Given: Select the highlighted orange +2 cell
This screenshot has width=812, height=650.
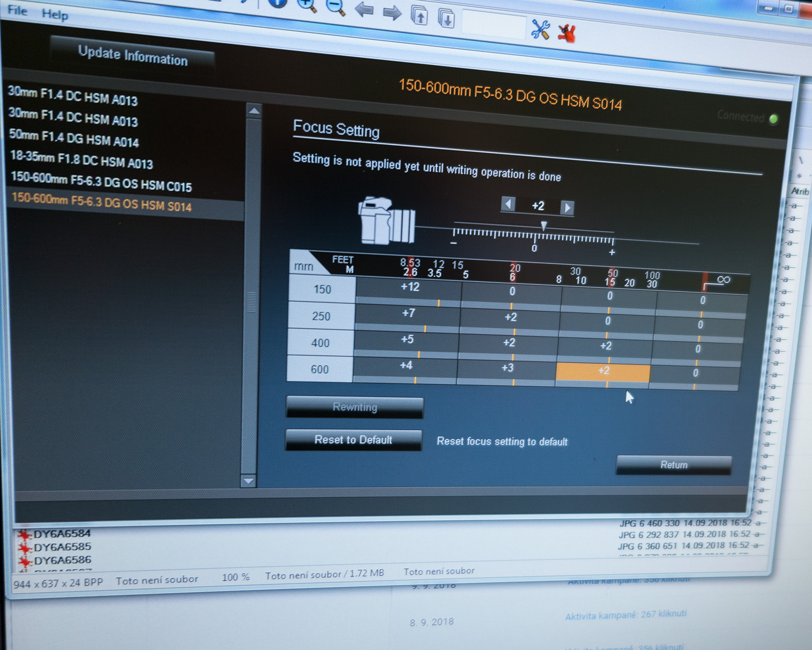Looking at the screenshot, I should 604,371.
